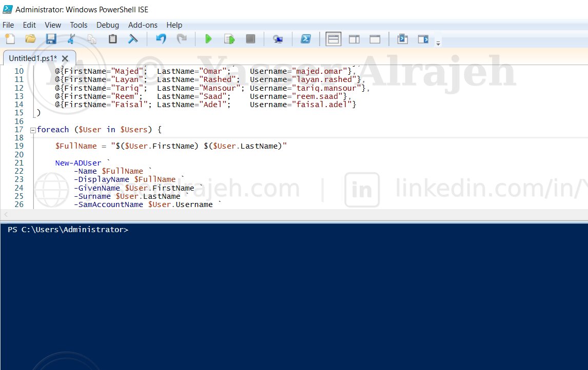The image size is (588, 370).
Task: Run the script with the green play icon
Action: pyautogui.click(x=208, y=39)
